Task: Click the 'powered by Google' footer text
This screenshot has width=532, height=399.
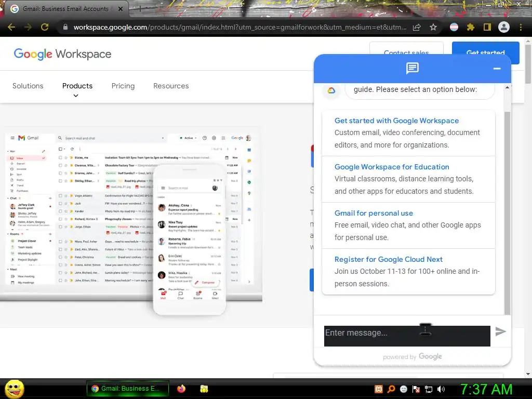Action: [412, 356]
